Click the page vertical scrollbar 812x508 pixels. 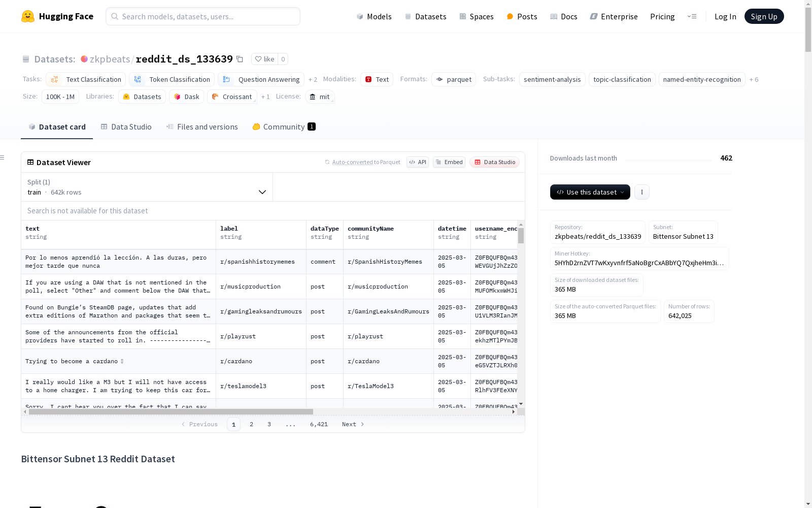click(x=808, y=30)
